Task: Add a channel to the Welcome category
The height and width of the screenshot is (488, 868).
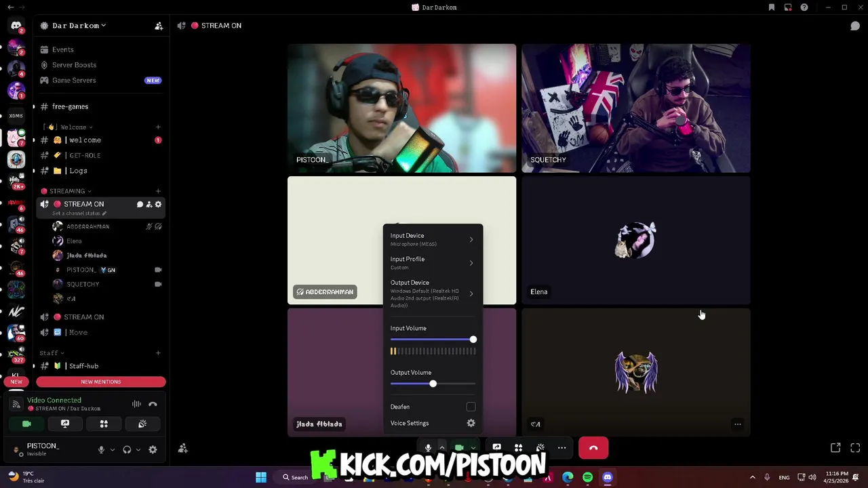Action: [158, 127]
